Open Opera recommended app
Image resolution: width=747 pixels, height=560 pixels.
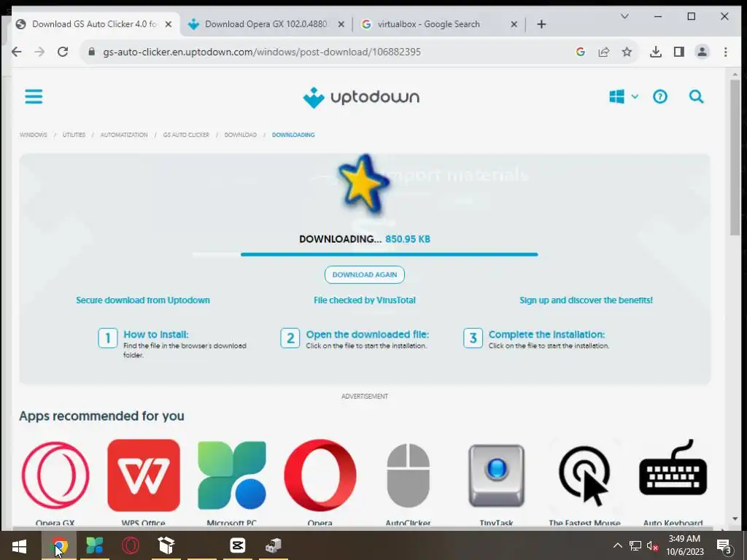point(320,475)
